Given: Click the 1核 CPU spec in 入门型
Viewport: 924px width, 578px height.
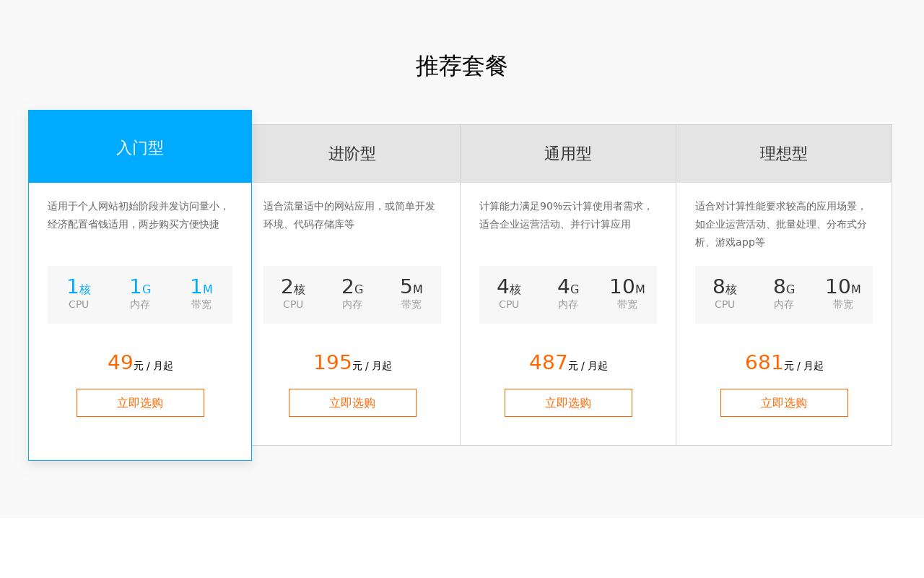Looking at the screenshot, I should 79,294.
